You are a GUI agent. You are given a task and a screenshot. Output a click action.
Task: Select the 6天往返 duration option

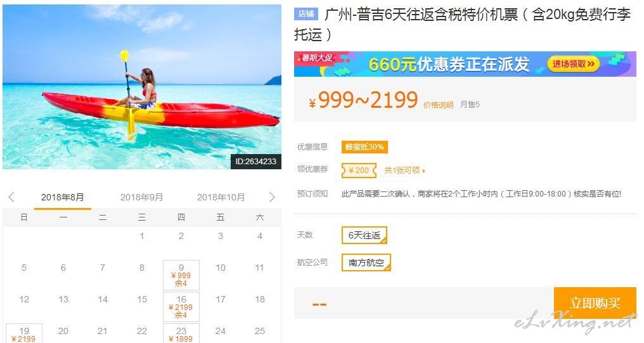(364, 235)
